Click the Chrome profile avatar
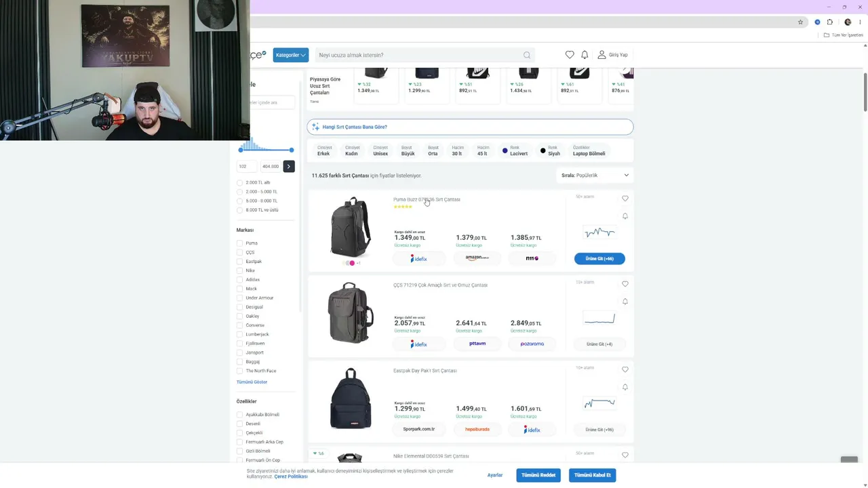This screenshot has width=868, height=488. 848,22
